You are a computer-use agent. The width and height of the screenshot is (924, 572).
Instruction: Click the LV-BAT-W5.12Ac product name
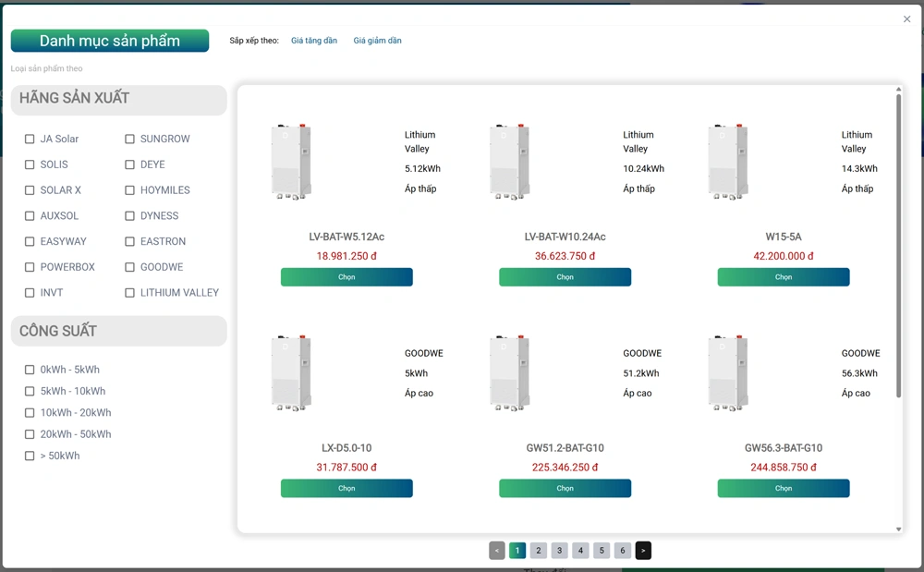(x=346, y=237)
